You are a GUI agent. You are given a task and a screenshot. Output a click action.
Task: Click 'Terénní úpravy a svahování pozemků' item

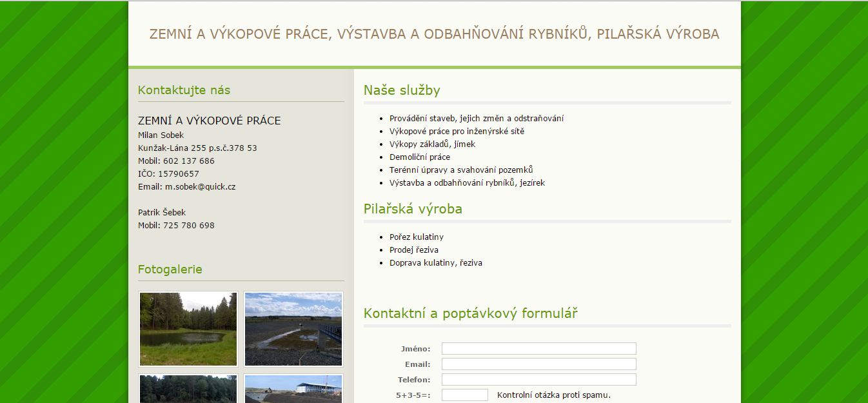461,170
